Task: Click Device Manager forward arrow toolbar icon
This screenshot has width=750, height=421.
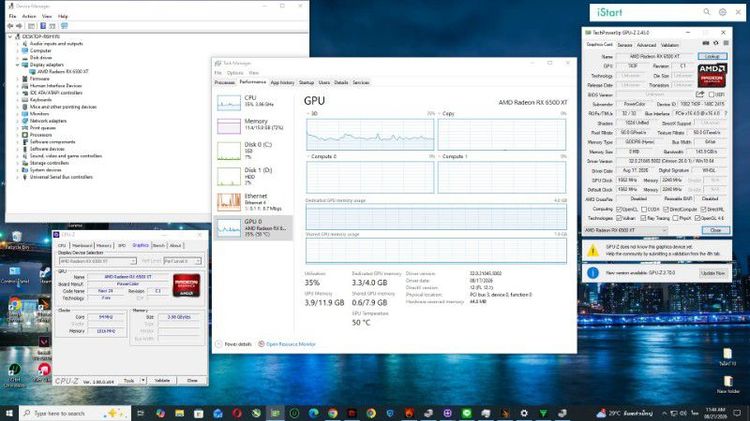Action: click(19, 26)
